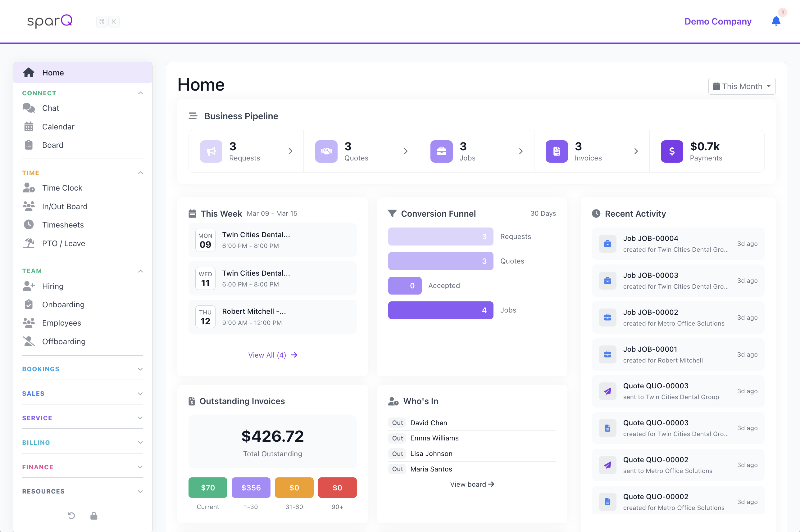Open the Time Clock tool
This screenshot has height=532, width=800.
[x=62, y=187]
